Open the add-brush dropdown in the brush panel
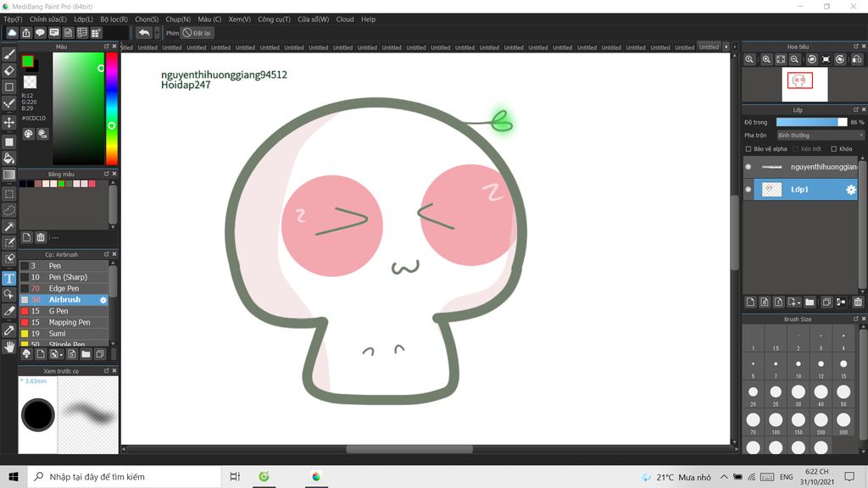 coord(56,354)
